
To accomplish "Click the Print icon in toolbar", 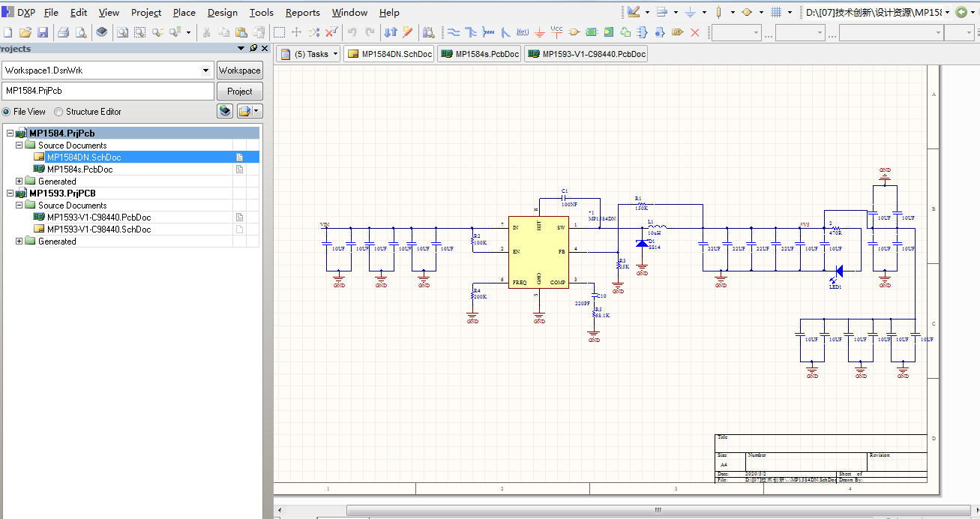I will tap(64, 32).
